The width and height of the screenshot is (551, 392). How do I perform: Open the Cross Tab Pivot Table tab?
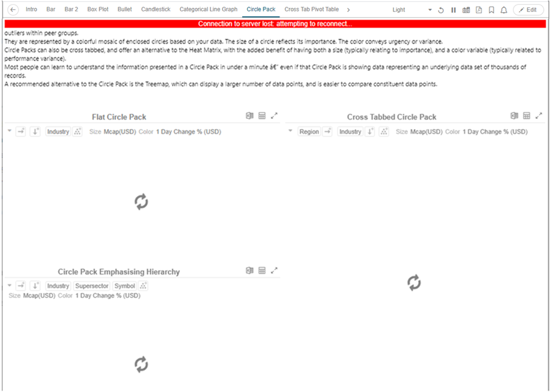(x=312, y=9)
